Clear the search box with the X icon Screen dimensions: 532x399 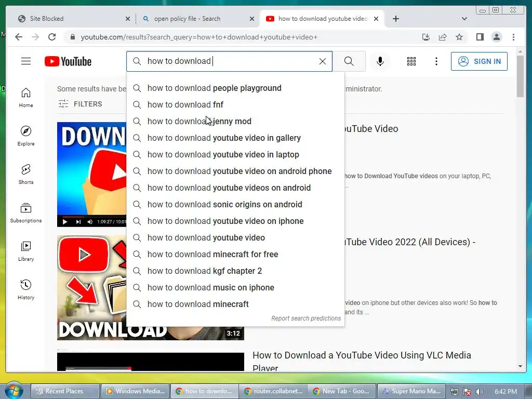322,61
